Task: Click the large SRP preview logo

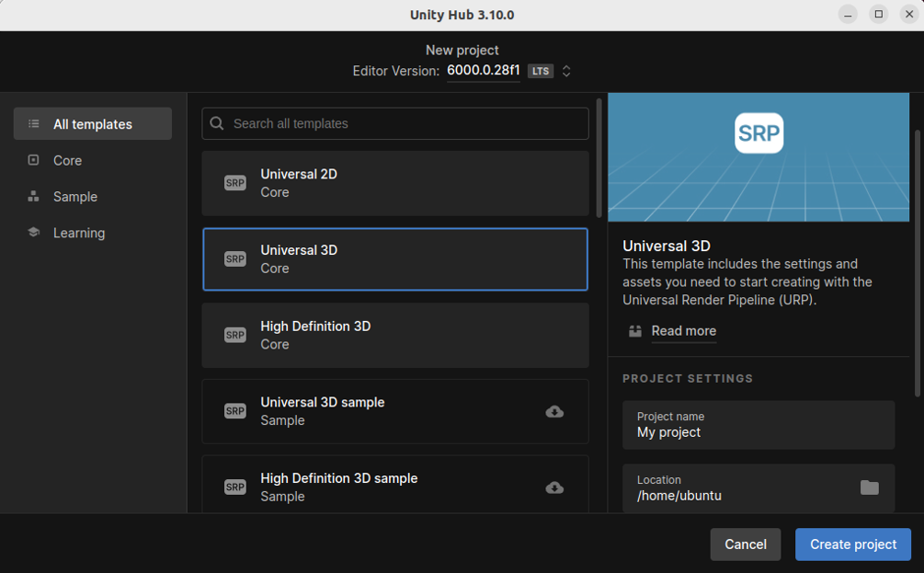Action: 759,133
